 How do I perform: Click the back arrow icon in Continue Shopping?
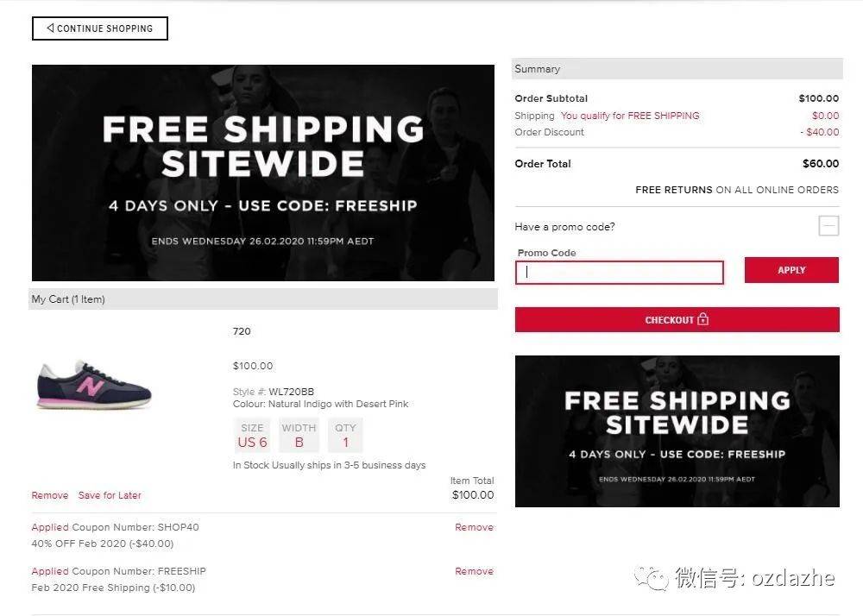[x=50, y=28]
